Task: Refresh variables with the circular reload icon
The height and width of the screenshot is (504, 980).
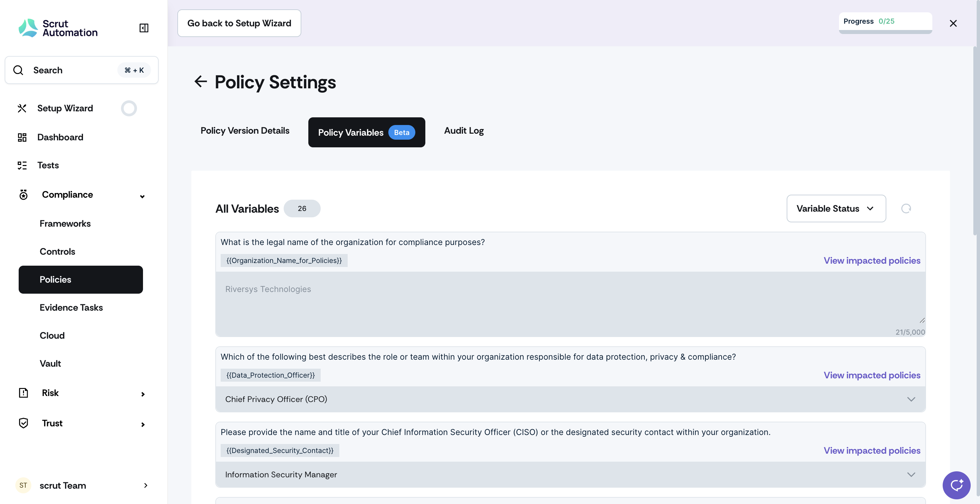Action: [x=906, y=208]
